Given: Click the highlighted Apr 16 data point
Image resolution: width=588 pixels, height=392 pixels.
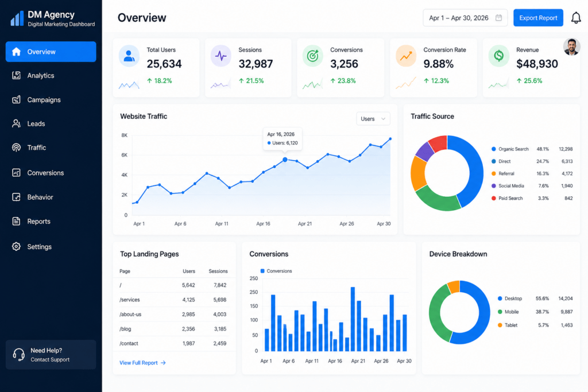Looking at the screenshot, I should click(x=285, y=160).
